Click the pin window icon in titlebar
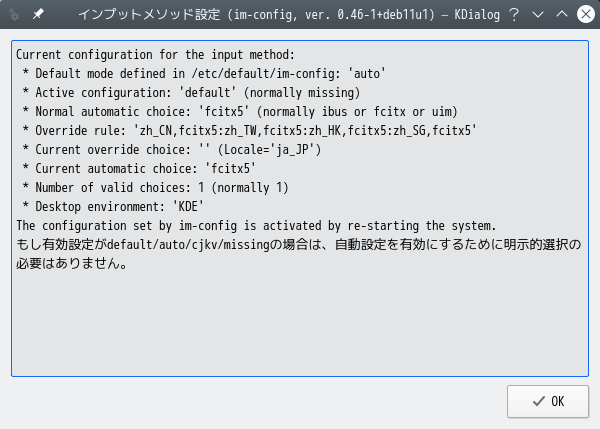The image size is (600, 429). click(x=38, y=15)
